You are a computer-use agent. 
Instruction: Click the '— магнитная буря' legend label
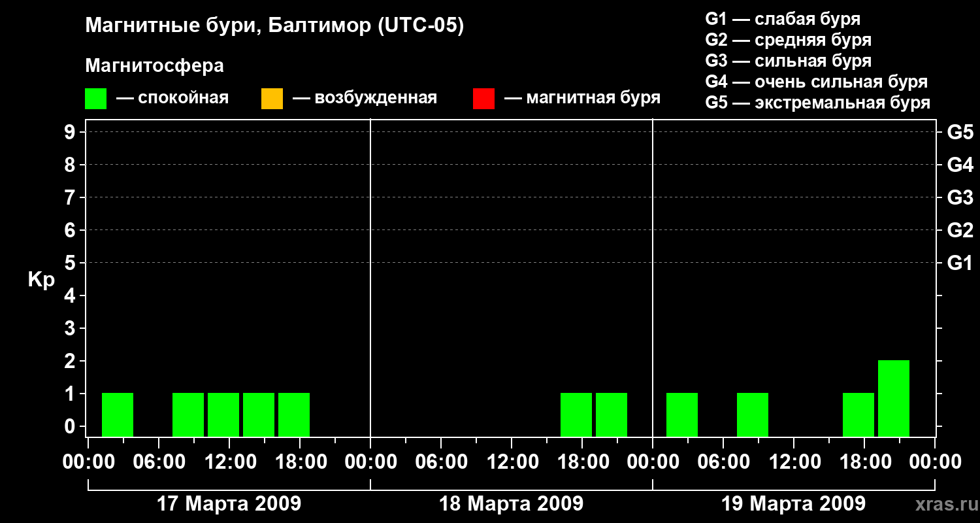[x=583, y=98]
